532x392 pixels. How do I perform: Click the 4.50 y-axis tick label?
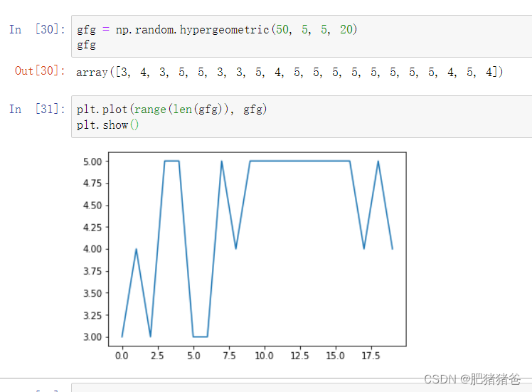point(92,206)
